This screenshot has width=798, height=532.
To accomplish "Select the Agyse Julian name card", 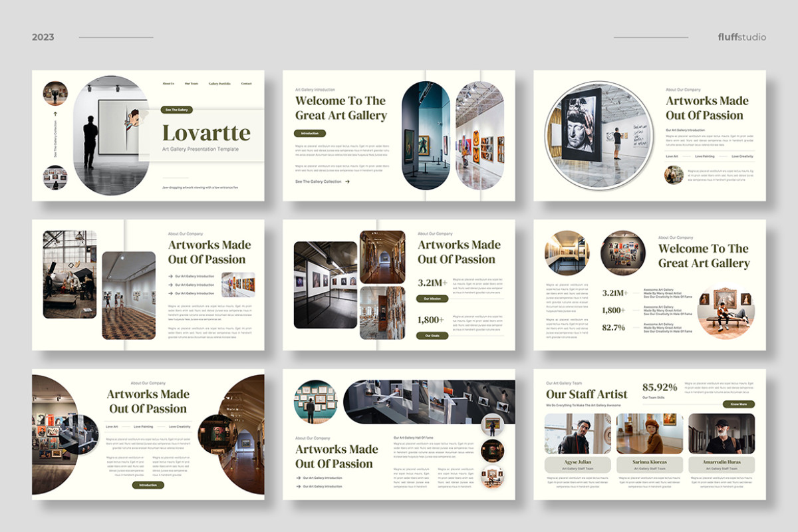I will [x=577, y=464].
